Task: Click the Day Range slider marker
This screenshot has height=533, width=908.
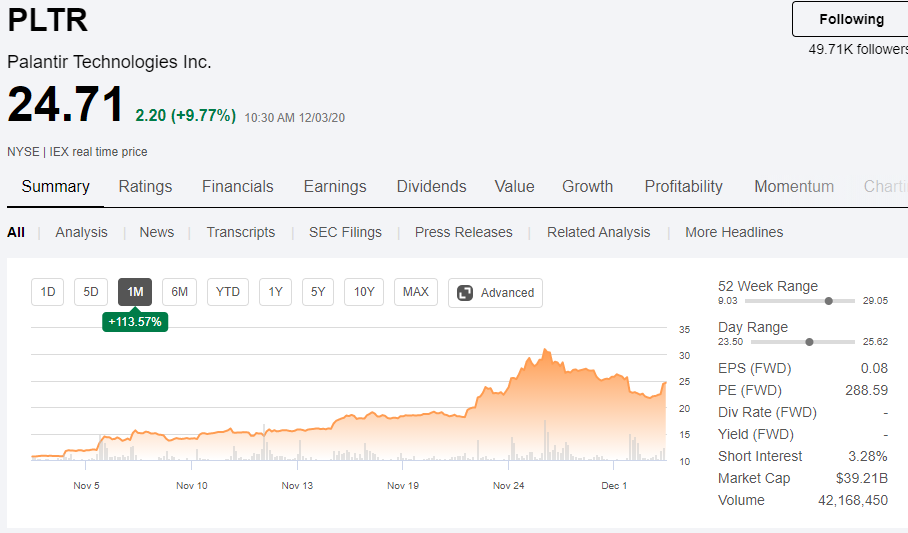Action: [810, 342]
